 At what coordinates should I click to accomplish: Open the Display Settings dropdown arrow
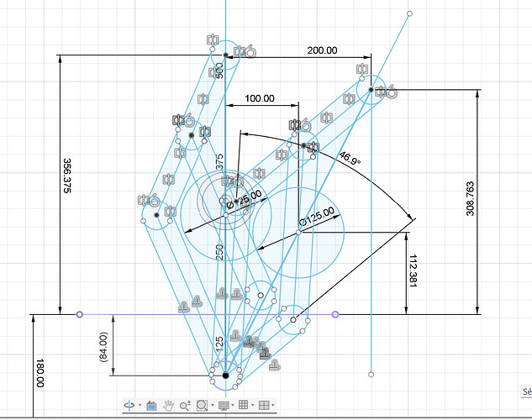coord(233,405)
